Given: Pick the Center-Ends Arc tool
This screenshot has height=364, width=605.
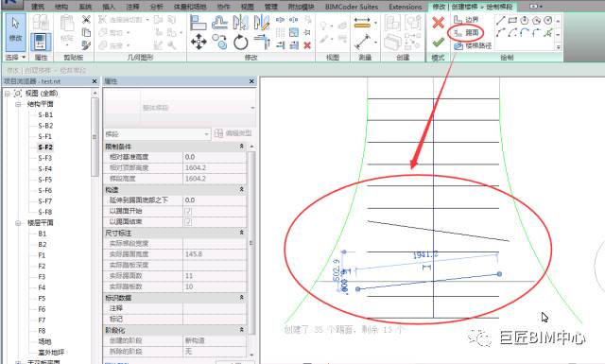Looking at the screenshot, I should [x=512, y=33].
